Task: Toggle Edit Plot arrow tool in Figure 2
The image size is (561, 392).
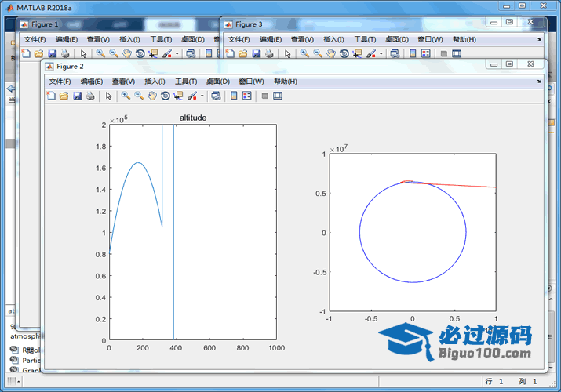Action: pyautogui.click(x=108, y=96)
